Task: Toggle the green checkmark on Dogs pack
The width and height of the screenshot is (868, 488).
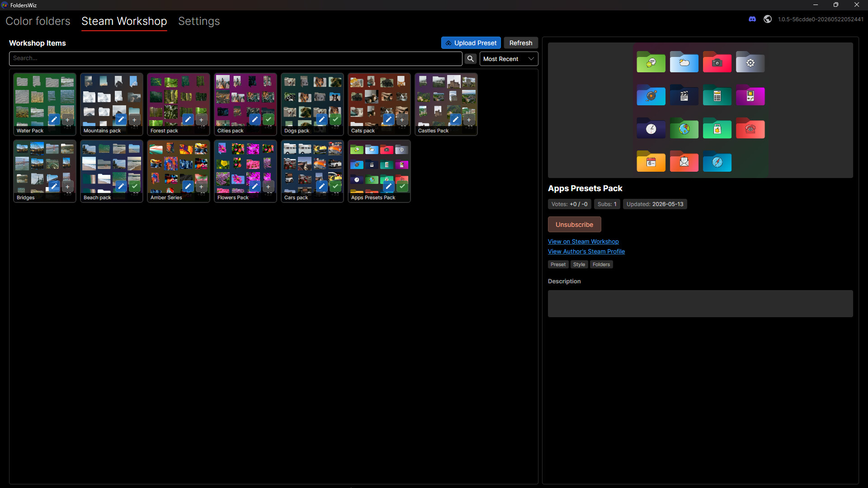Action: pyautogui.click(x=335, y=120)
